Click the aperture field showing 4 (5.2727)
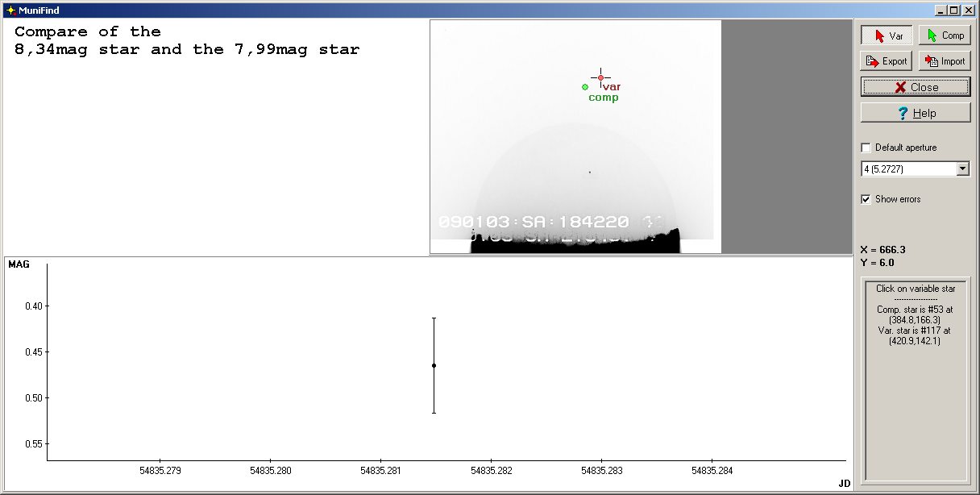 [907, 169]
